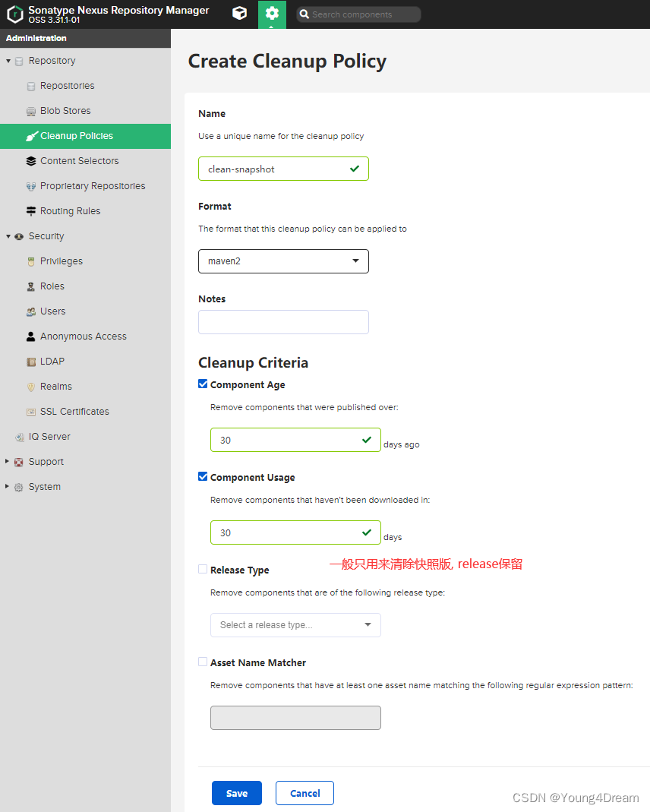The image size is (650, 812).
Task: Uncheck the Component Usage checkbox
Action: [x=203, y=476]
